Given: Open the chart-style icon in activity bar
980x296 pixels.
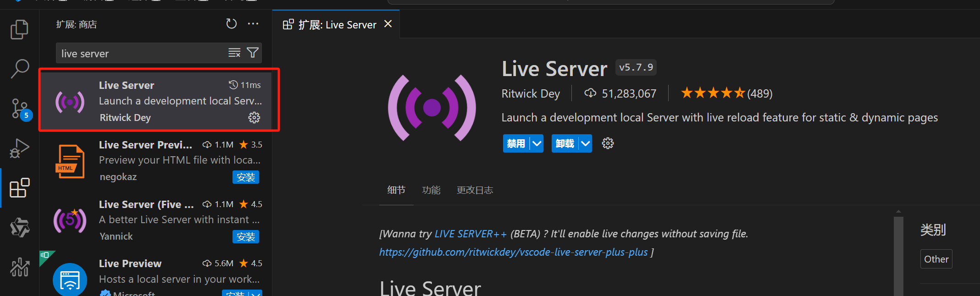Looking at the screenshot, I should 20,267.
